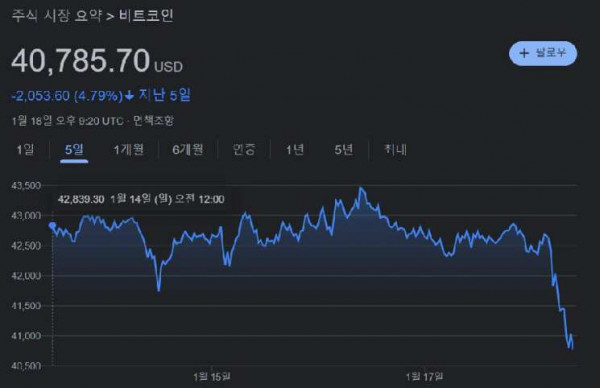Switch to the 6개월 chart range
Viewport: 600px width, 388px height.
(x=188, y=150)
